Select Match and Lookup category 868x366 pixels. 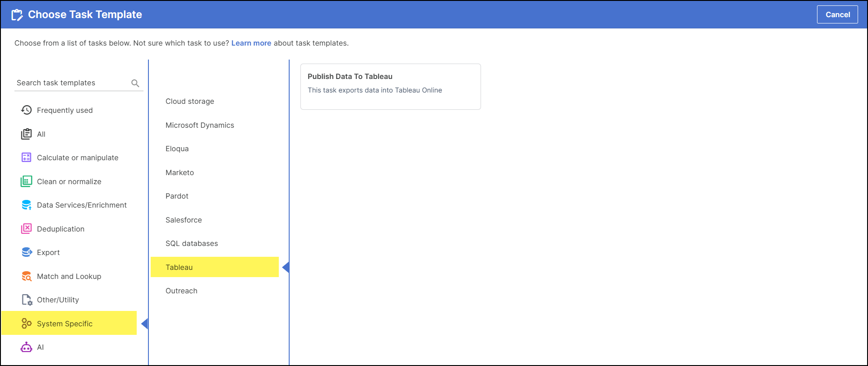click(x=69, y=276)
